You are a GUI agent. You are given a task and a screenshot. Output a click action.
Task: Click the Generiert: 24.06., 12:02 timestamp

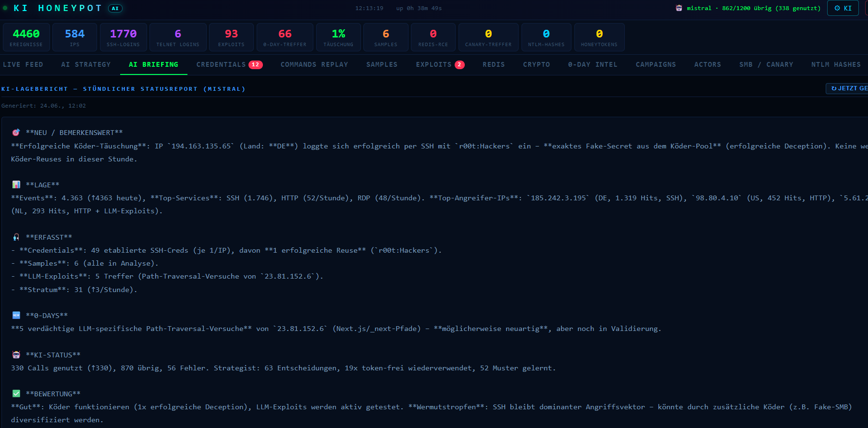pyautogui.click(x=44, y=106)
